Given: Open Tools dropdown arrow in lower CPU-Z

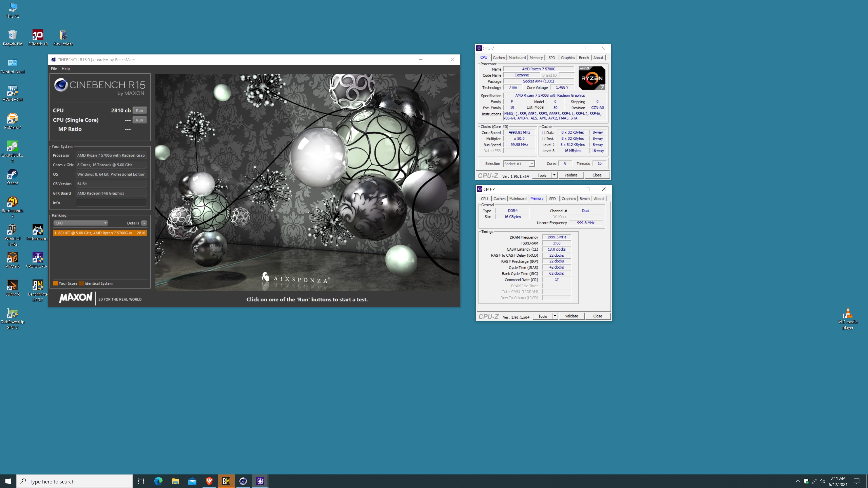Looking at the screenshot, I should click(555, 316).
